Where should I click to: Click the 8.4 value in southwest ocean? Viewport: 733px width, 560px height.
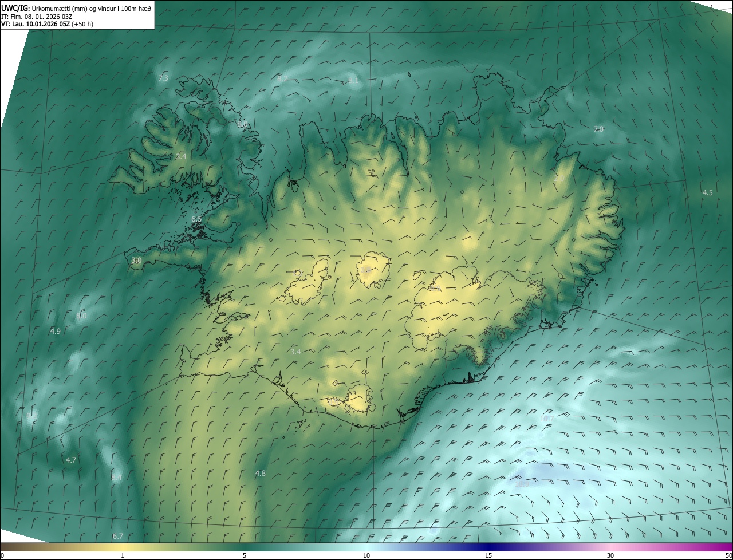point(116,477)
